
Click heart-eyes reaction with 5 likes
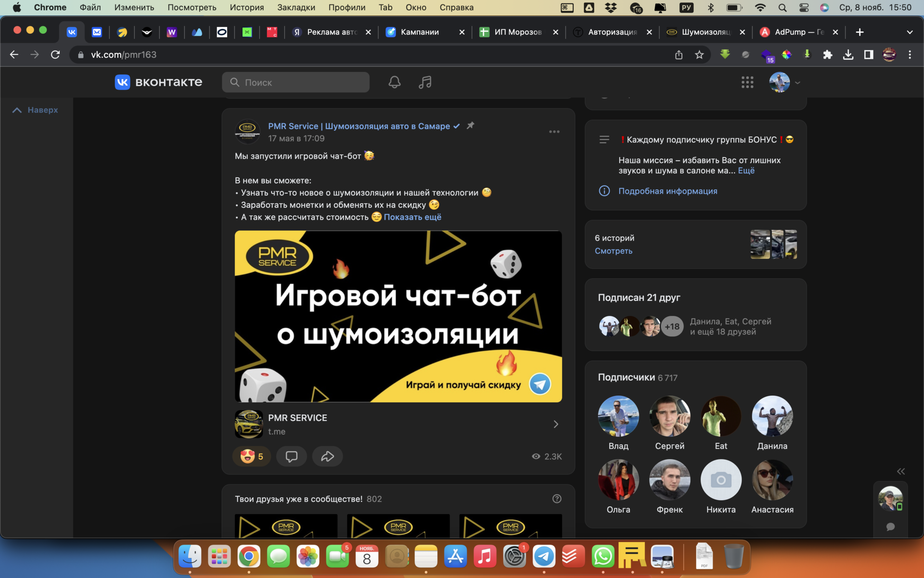[252, 456]
